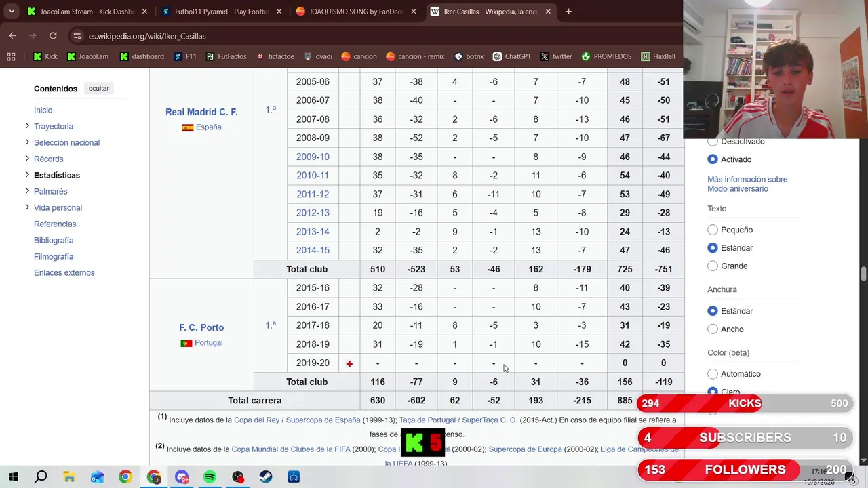Screen dimensions: 868x488
Task: Expand Récords section in contents
Action: [27, 159]
